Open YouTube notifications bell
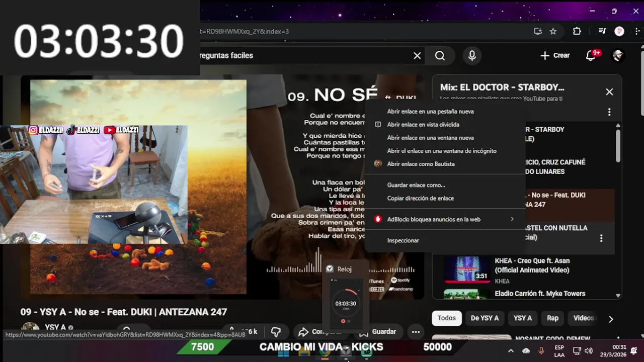 point(591,56)
